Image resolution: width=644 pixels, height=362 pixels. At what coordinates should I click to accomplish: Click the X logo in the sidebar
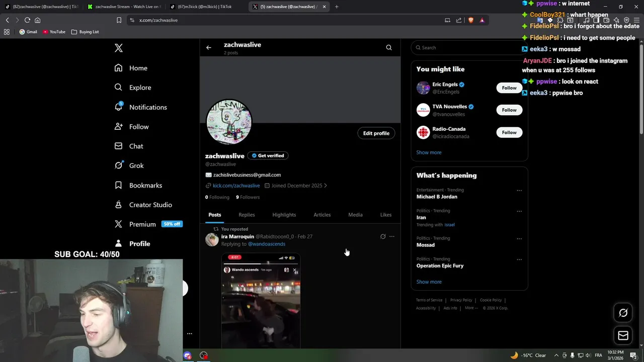[119, 48]
